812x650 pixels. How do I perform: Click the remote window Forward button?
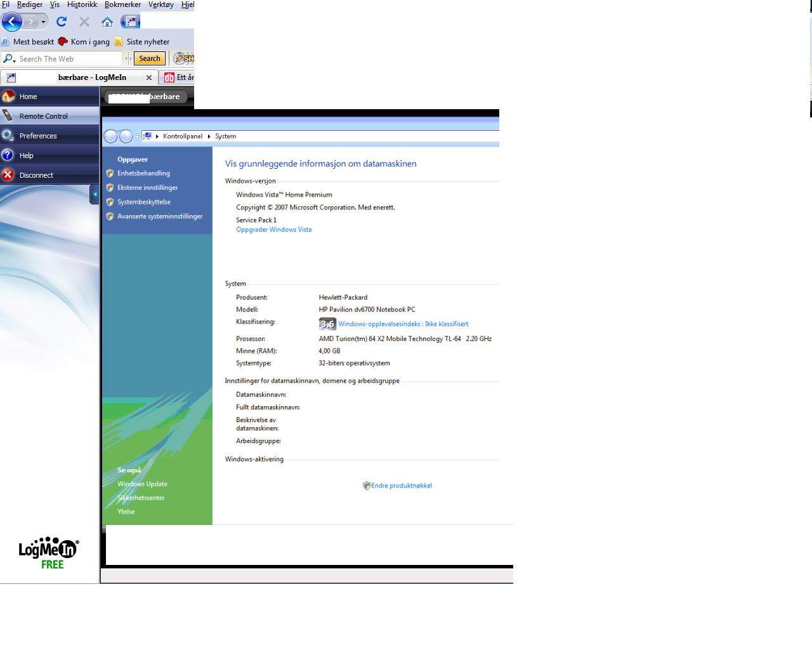pyautogui.click(x=126, y=136)
